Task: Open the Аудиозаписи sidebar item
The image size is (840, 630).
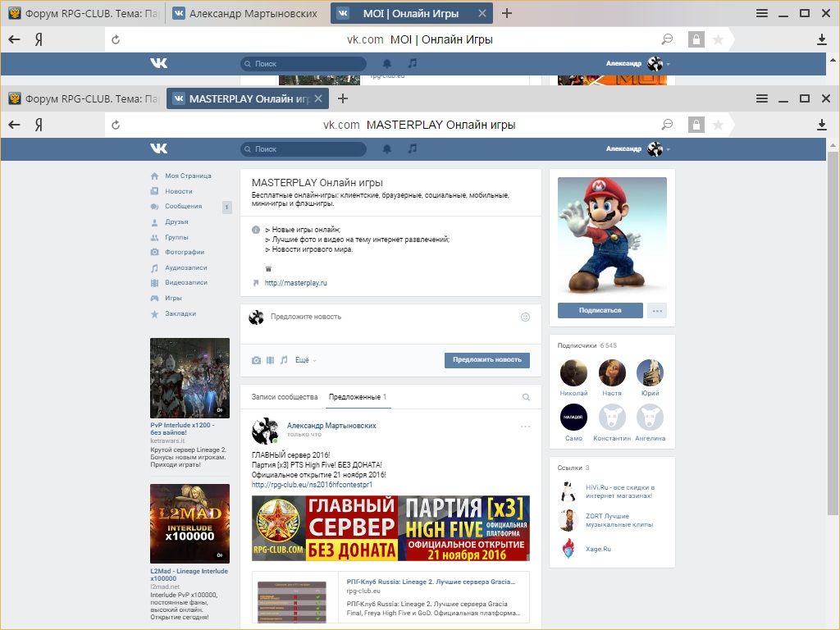Action: [x=185, y=267]
